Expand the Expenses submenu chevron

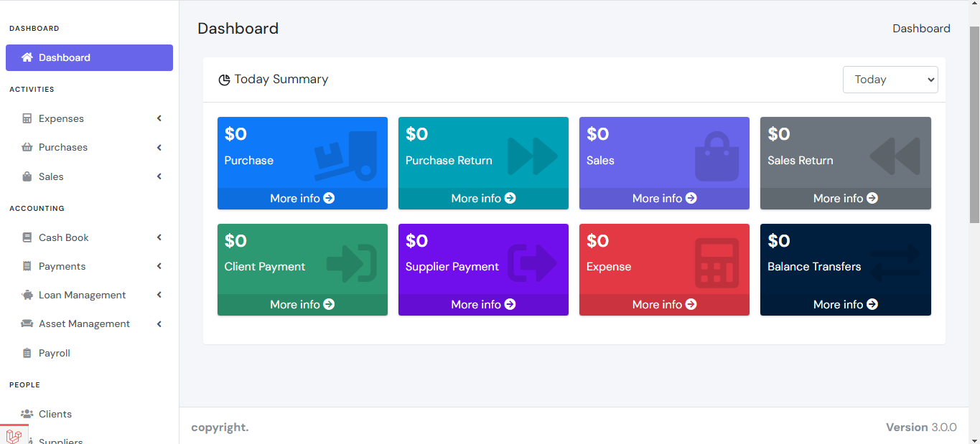click(159, 118)
